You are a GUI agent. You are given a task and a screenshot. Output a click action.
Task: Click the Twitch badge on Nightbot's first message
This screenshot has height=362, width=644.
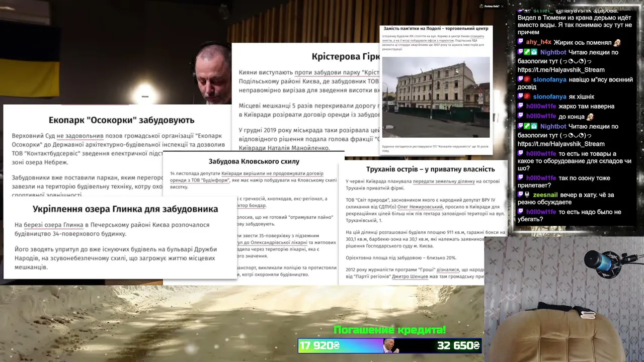[521, 52]
